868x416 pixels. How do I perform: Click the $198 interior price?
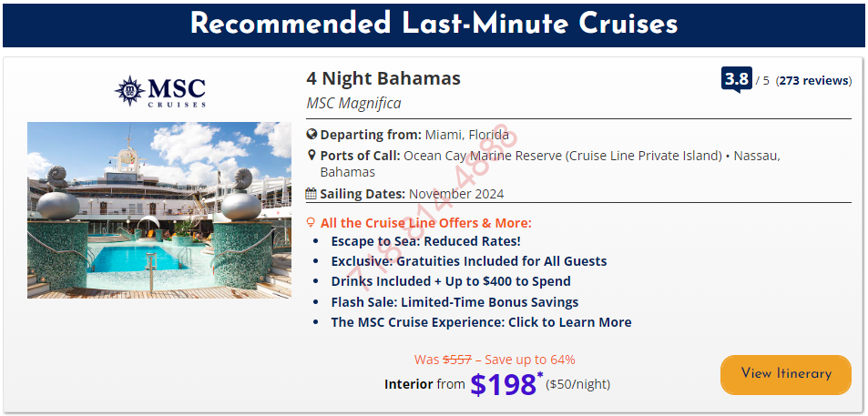click(502, 384)
